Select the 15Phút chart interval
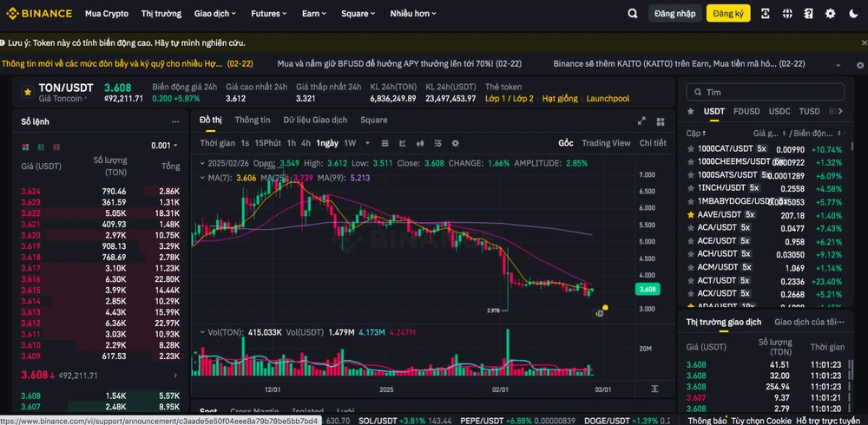This screenshot has height=425, width=868. point(268,143)
